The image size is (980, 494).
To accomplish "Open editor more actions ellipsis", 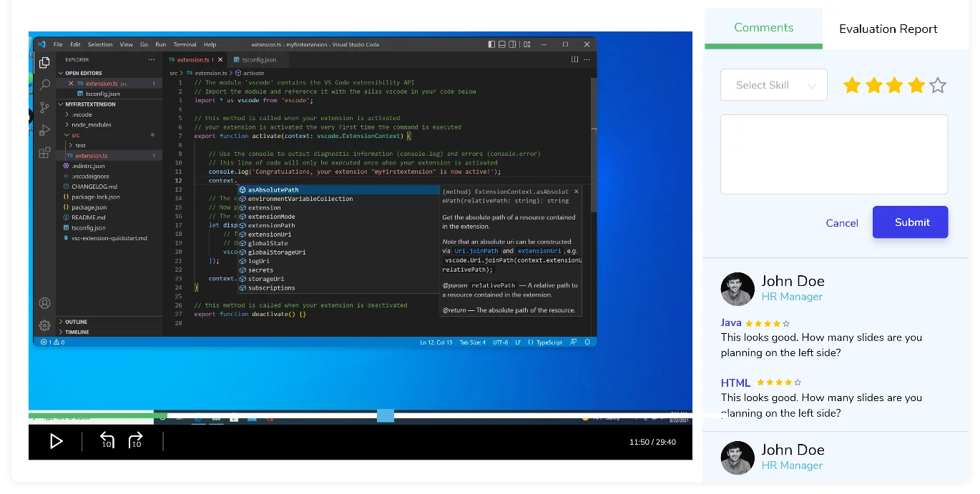I will pyautogui.click(x=587, y=60).
